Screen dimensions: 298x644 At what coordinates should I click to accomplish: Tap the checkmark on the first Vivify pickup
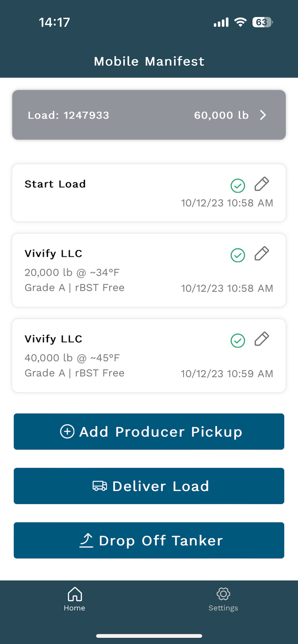pos(238,255)
